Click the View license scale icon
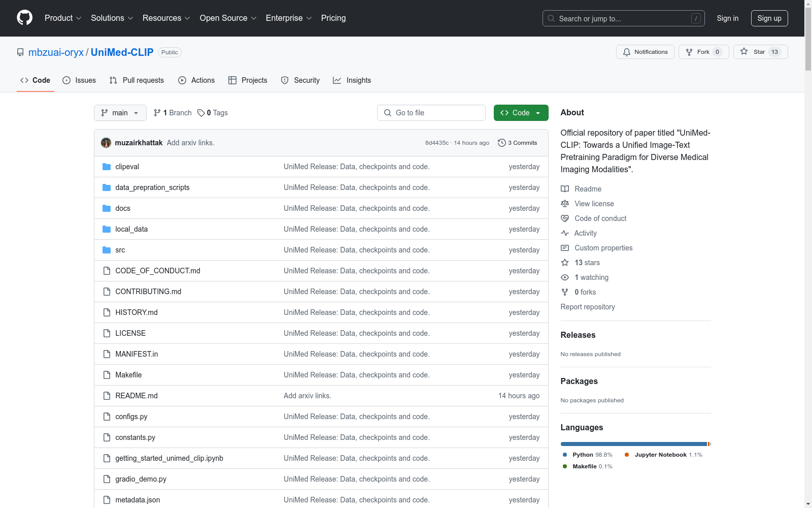The image size is (812, 508). click(x=565, y=204)
